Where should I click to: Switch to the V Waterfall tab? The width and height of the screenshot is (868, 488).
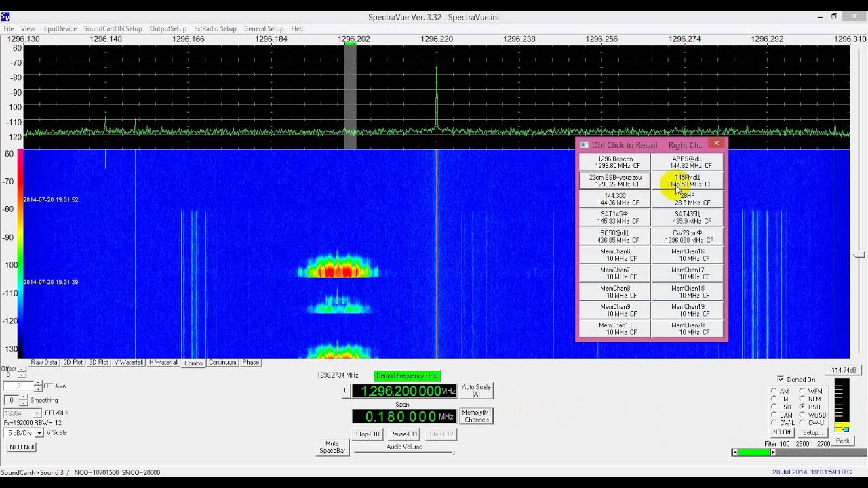129,363
